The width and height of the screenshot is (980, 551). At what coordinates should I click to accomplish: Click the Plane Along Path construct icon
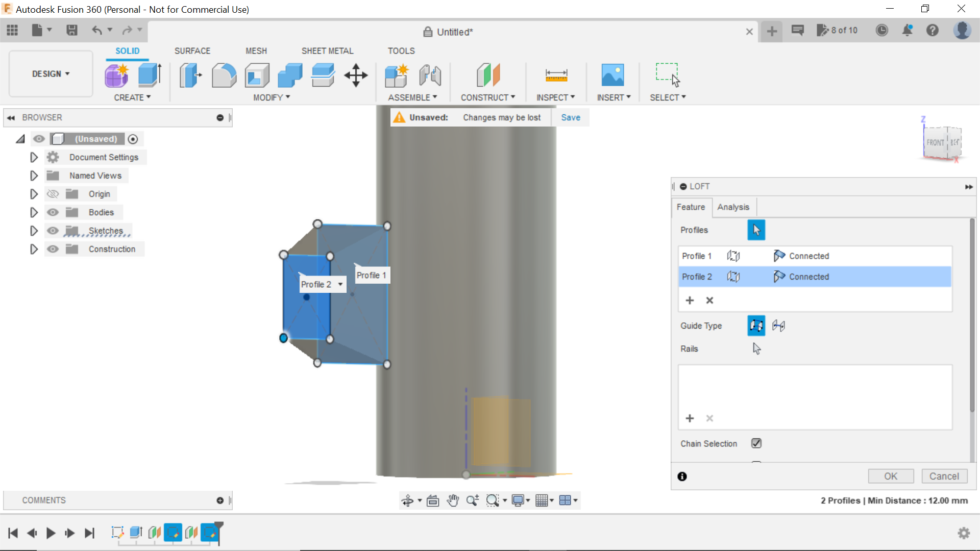488,74
